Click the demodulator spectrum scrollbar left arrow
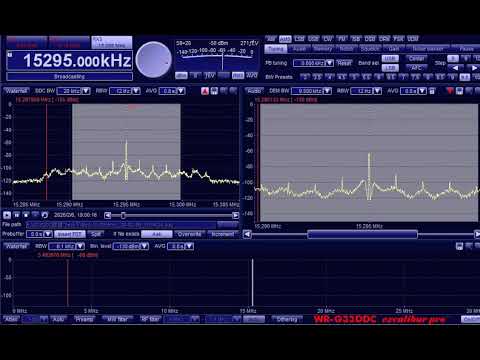480x360 pixels. pos(247,234)
